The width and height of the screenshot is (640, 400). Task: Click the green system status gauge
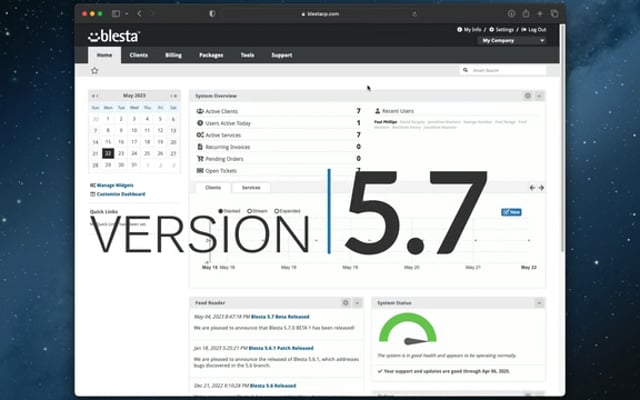click(x=408, y=329)
